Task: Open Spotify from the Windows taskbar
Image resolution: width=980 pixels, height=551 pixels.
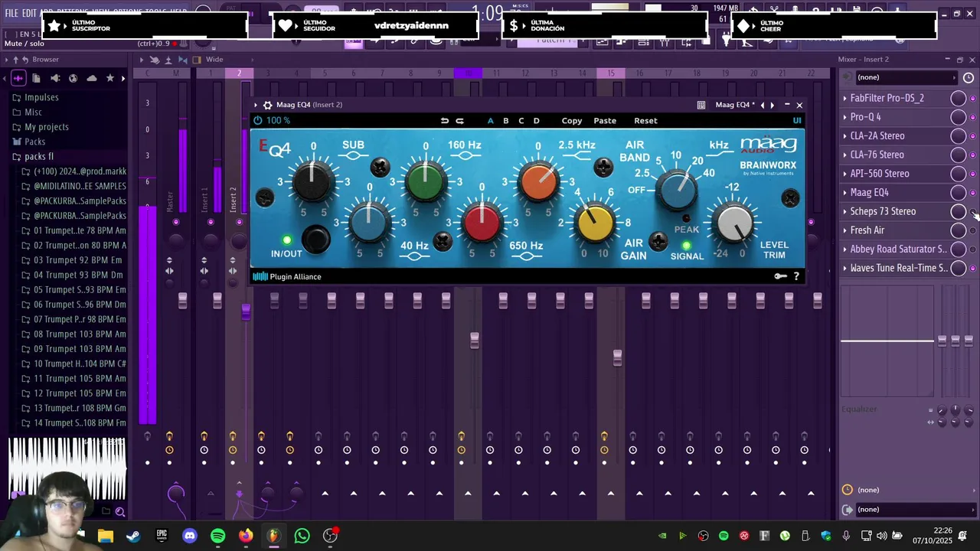Action: point(217,536)
